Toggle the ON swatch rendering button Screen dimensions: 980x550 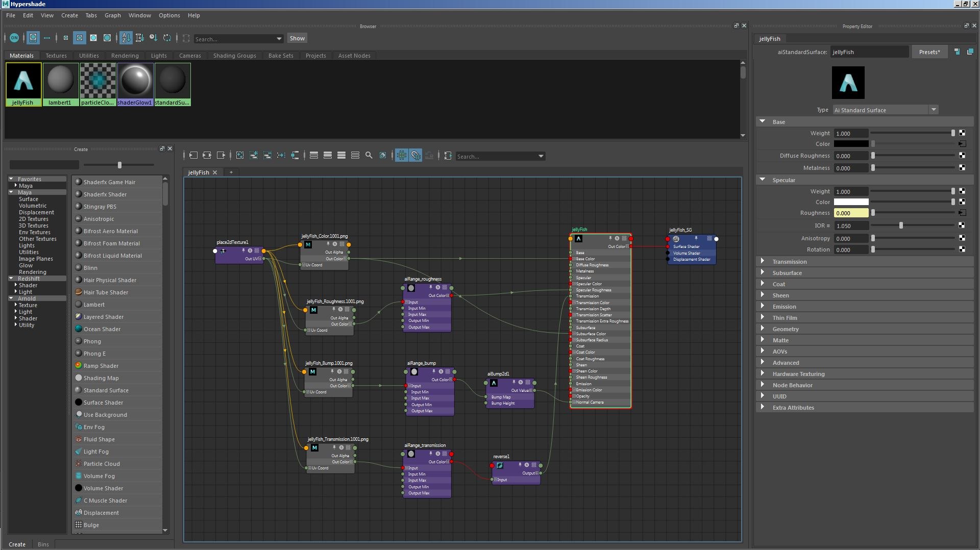[14, 38]
